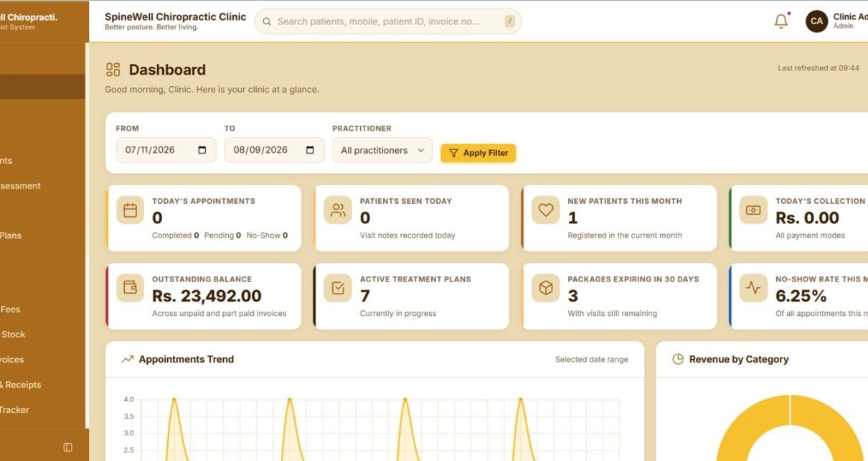The height and width of the screenshot is (461, 868).
Task: Click No-Show Rate pulse icon
Action: (x=753, y=288)
